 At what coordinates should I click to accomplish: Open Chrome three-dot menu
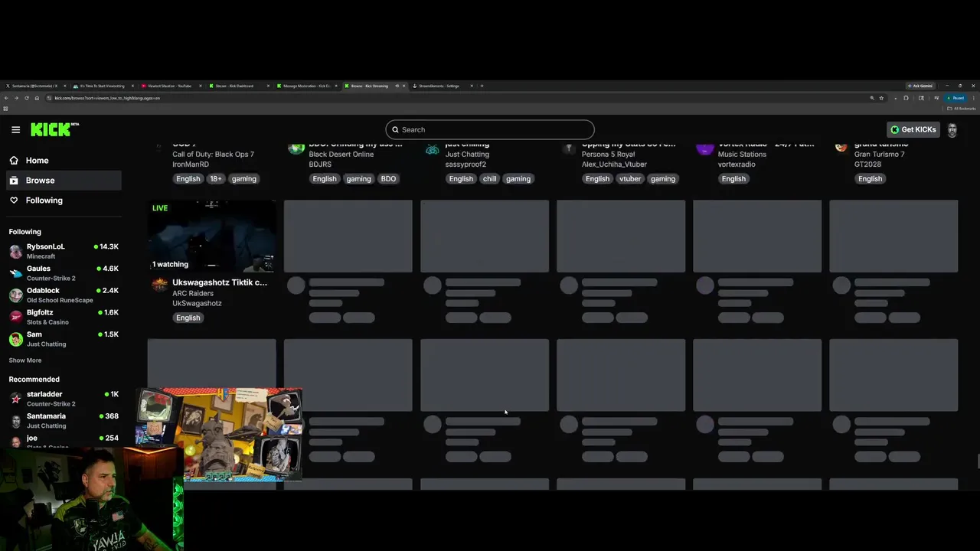973,98
